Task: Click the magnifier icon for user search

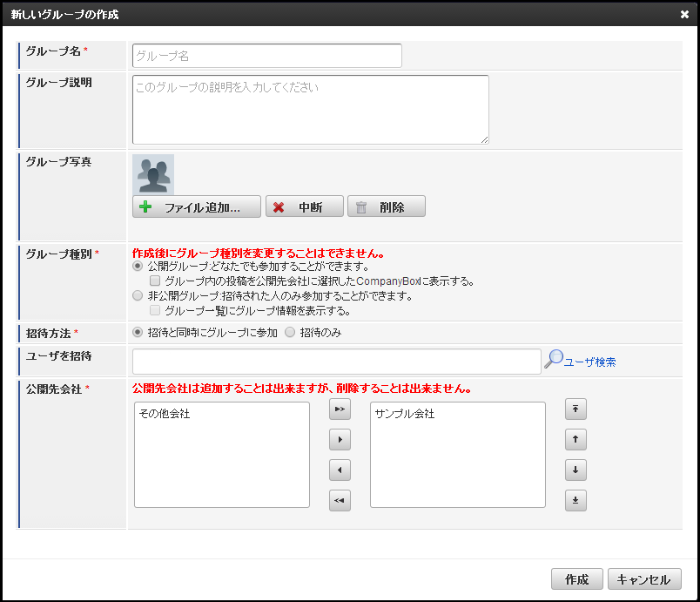Action: click(x=554, y=359)
